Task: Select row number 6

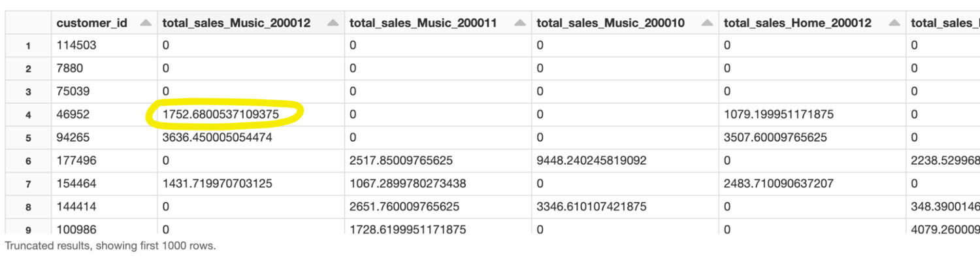Action: pos(27,161)
